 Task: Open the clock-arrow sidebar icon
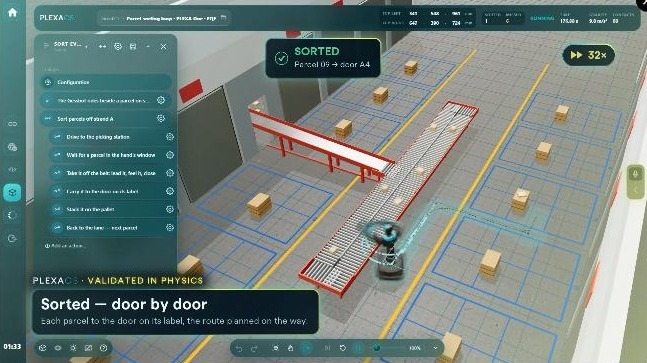12,238
